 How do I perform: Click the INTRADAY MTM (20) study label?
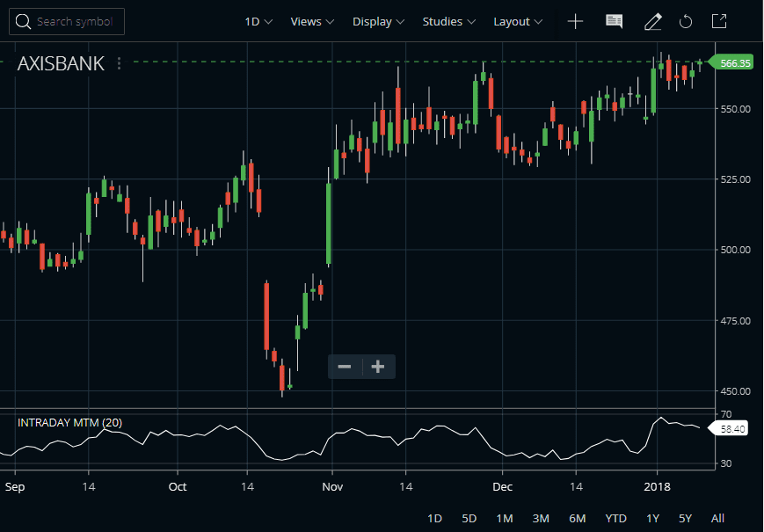click(x=69, y=422)
